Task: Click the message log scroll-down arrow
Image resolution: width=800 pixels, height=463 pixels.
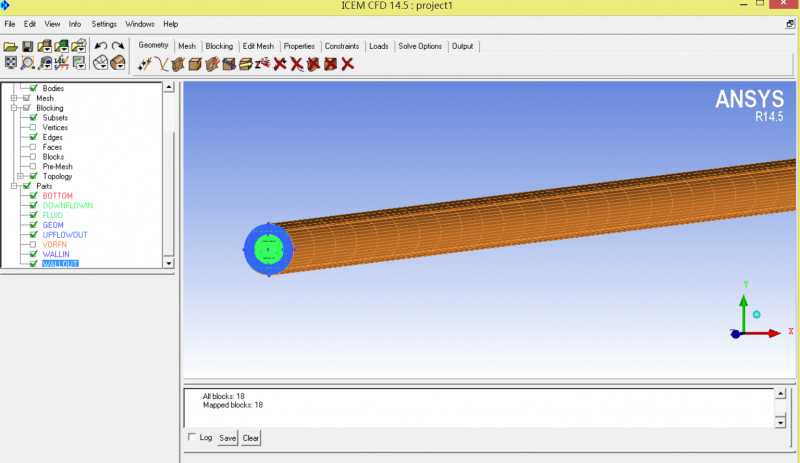Action: pyautogui.click(x=780, y=423)
